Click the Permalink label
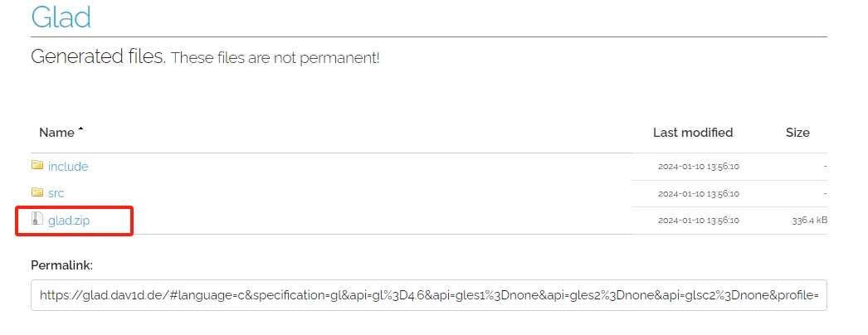Viewport: 868px width, 335px height. pos(62,265)
